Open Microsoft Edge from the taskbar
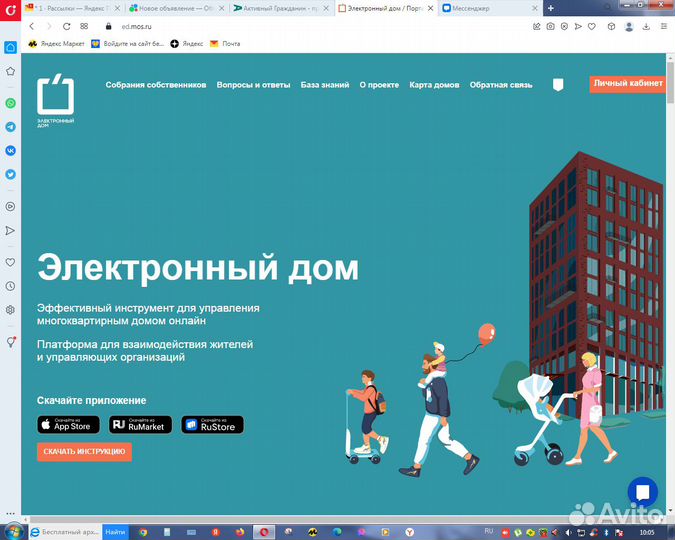 point(337,532)
